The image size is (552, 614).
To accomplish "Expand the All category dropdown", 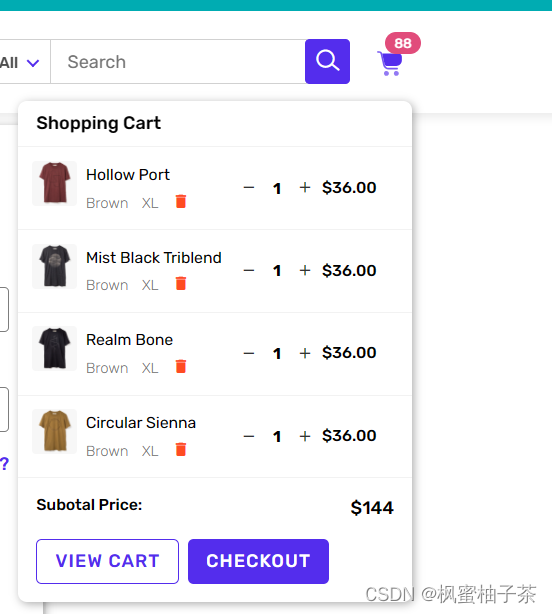I will (x=22, y=62).
